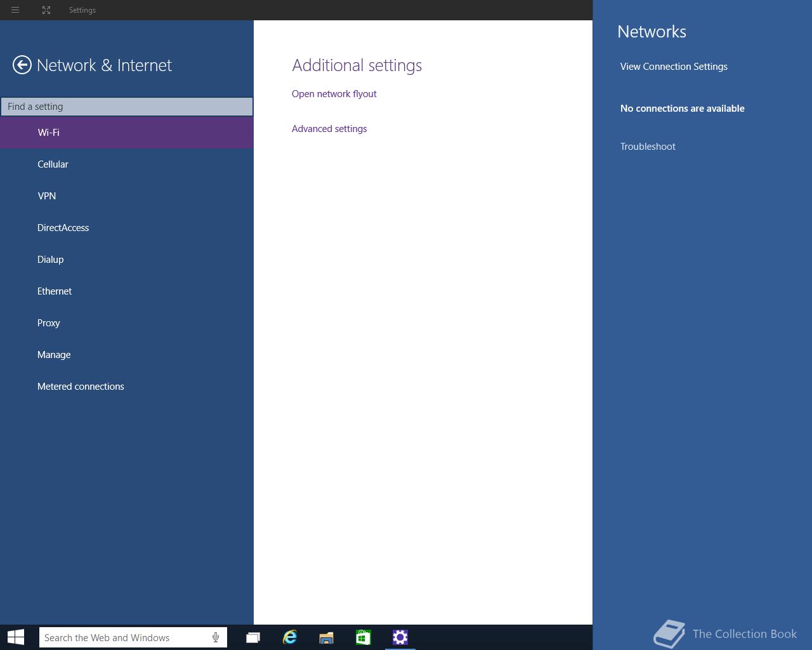
Task: Run Troubleshoot from the Networks pane
Action: click(x=648, y=147)
